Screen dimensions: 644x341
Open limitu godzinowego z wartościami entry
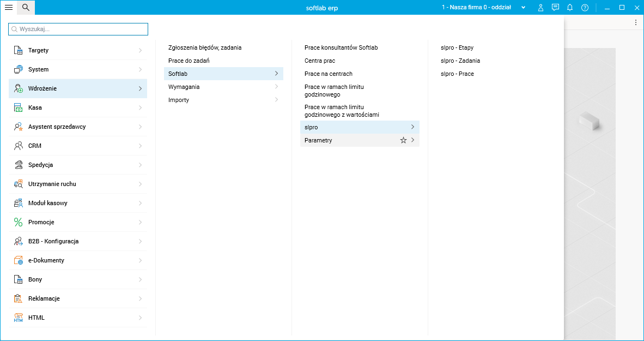342,111
